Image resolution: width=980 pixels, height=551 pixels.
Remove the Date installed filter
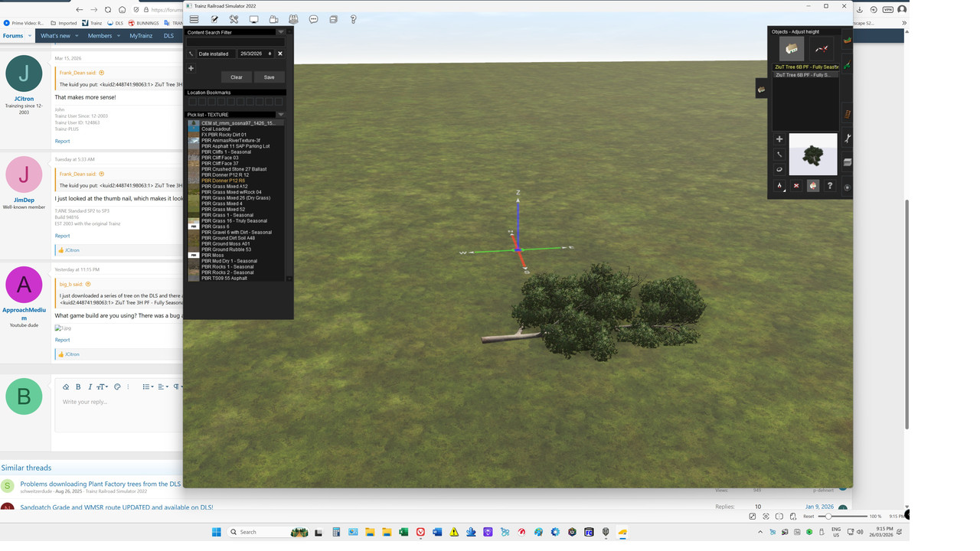[x=280, y=54]
